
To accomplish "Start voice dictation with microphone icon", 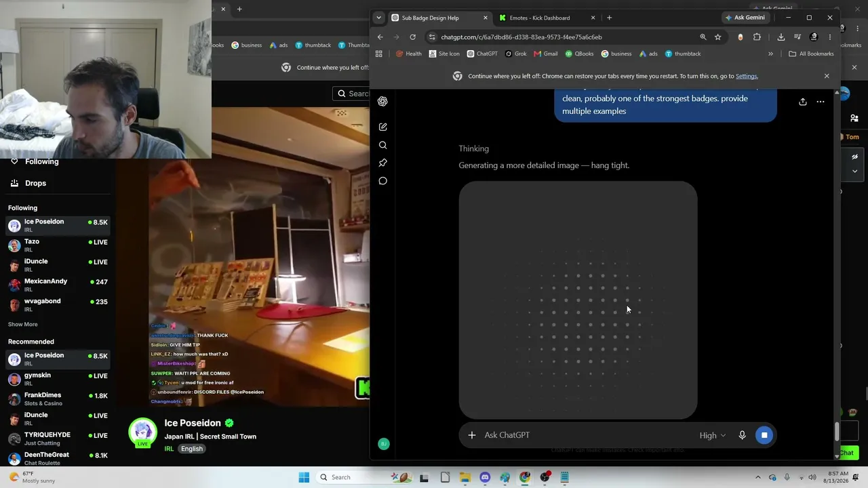I will pyautogui.click(x=742, y=435).
